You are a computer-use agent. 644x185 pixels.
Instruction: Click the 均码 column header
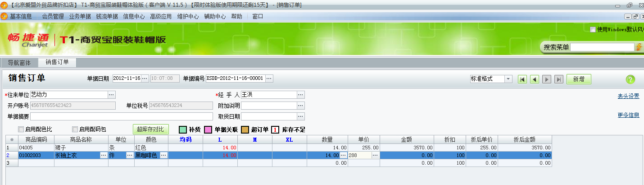click(186, 140)
